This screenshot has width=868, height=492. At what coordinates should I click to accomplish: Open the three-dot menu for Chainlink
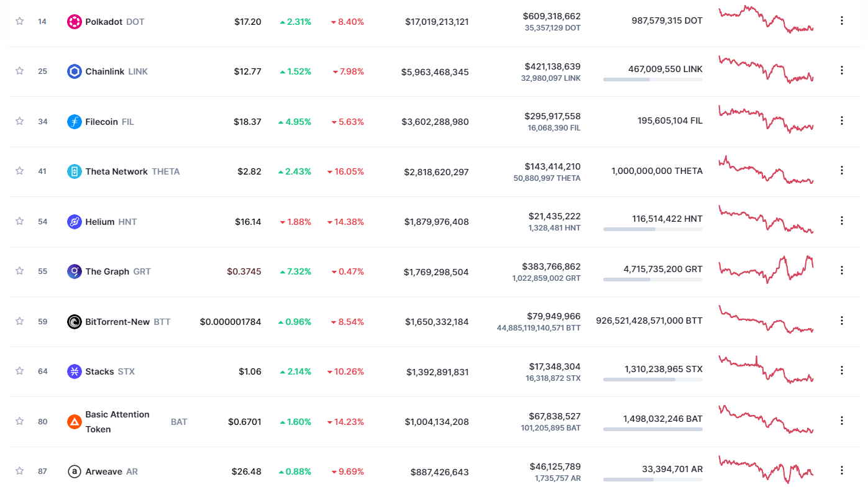(x=842, y=70)
